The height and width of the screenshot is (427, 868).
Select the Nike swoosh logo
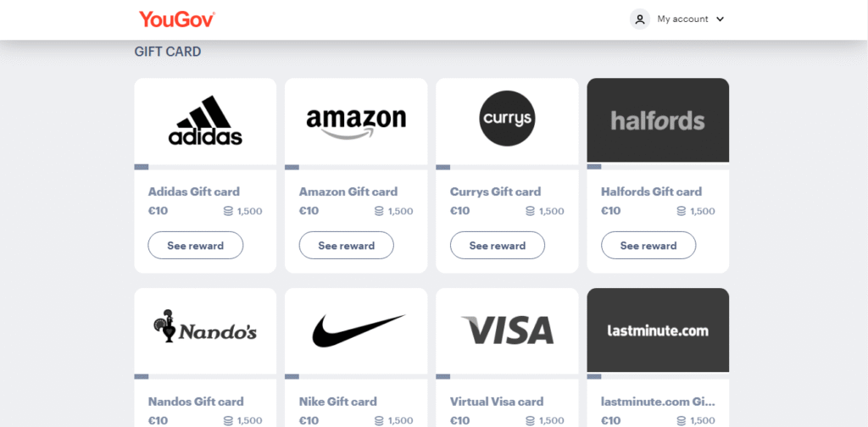[x=359, y=330]
